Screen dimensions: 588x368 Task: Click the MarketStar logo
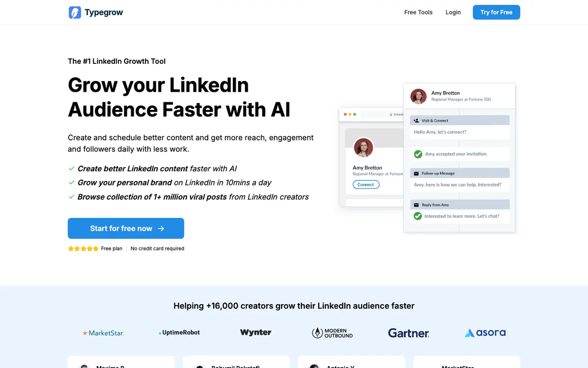(x=102, y=333)
